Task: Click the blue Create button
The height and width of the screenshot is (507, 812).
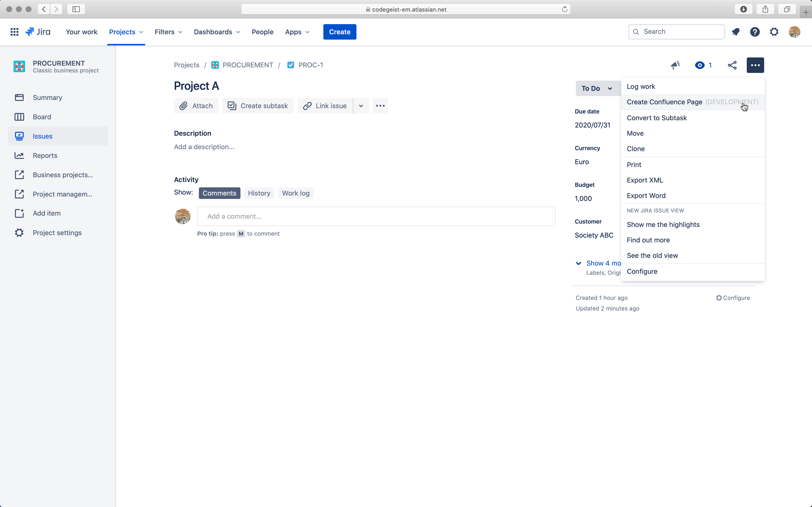Action: (340, 32)
